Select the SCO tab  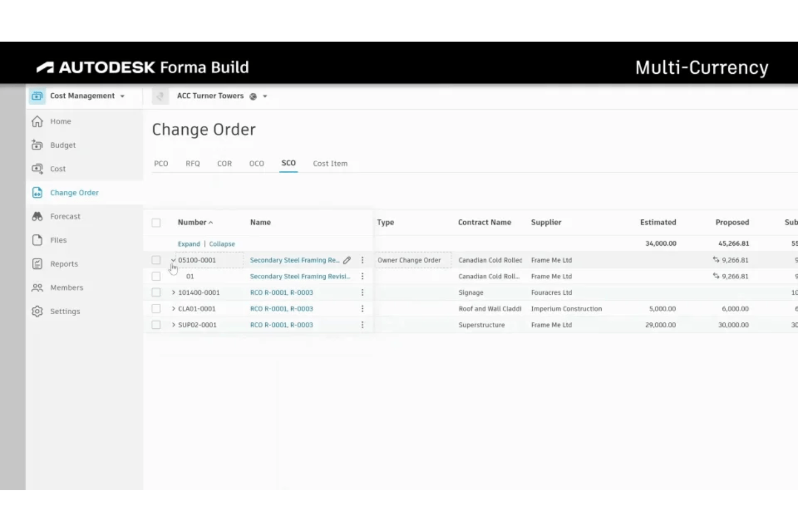(288, 163)
